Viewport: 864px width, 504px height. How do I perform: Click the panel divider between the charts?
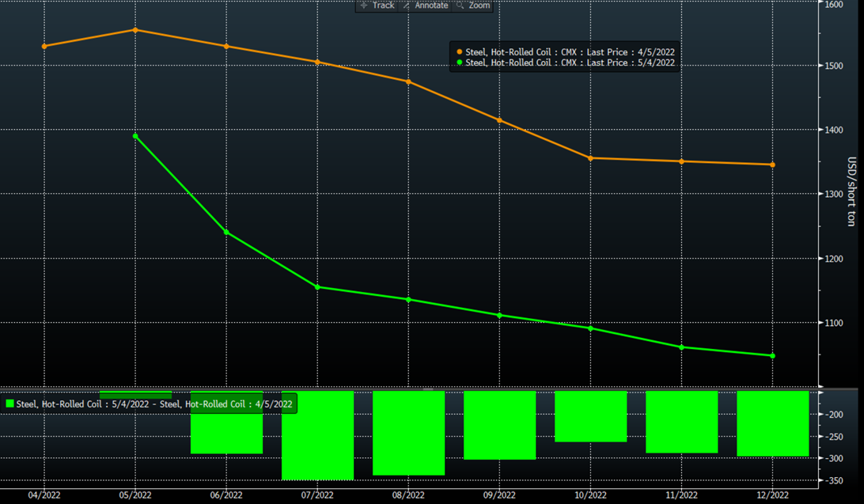tap(427, 389)
